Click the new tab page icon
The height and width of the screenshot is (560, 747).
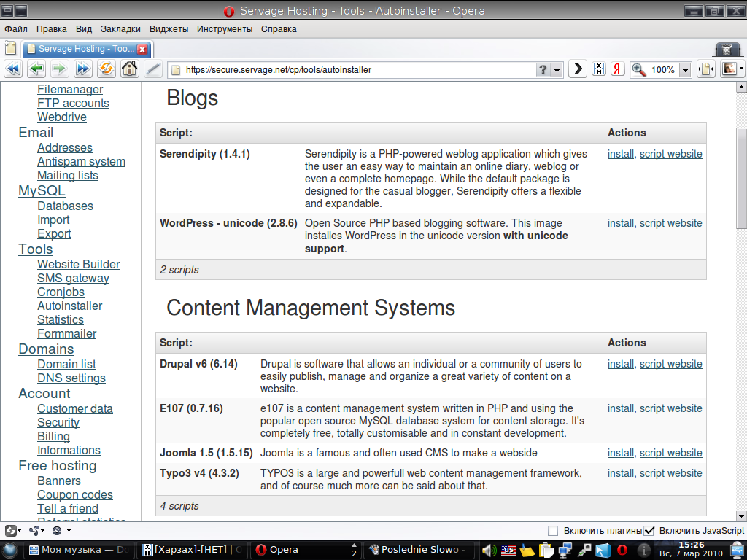pos(10,48)
